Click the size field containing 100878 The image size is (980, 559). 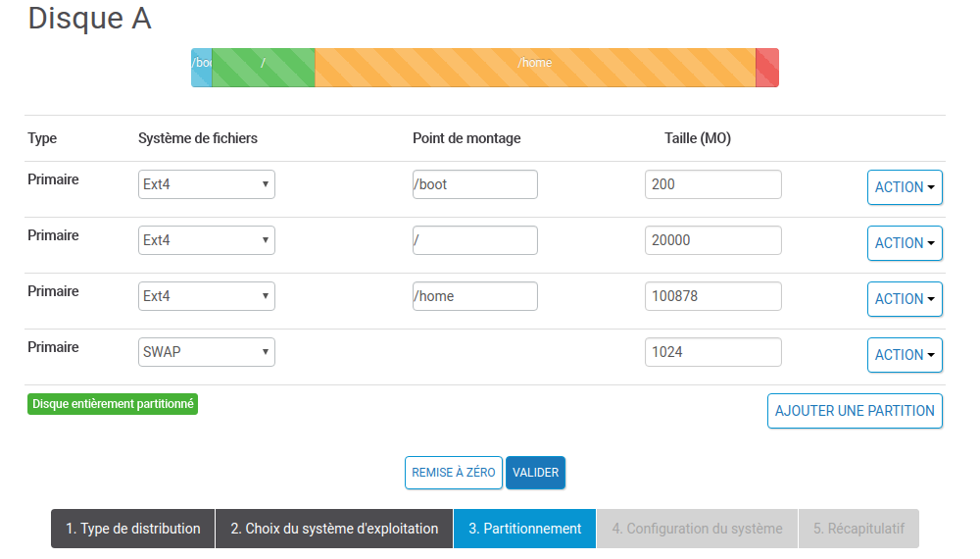pos(712,296)
